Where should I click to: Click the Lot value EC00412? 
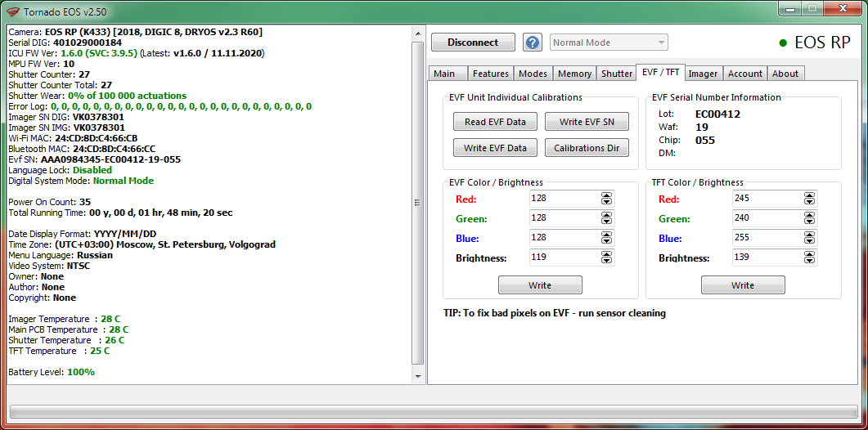(717, 114)
